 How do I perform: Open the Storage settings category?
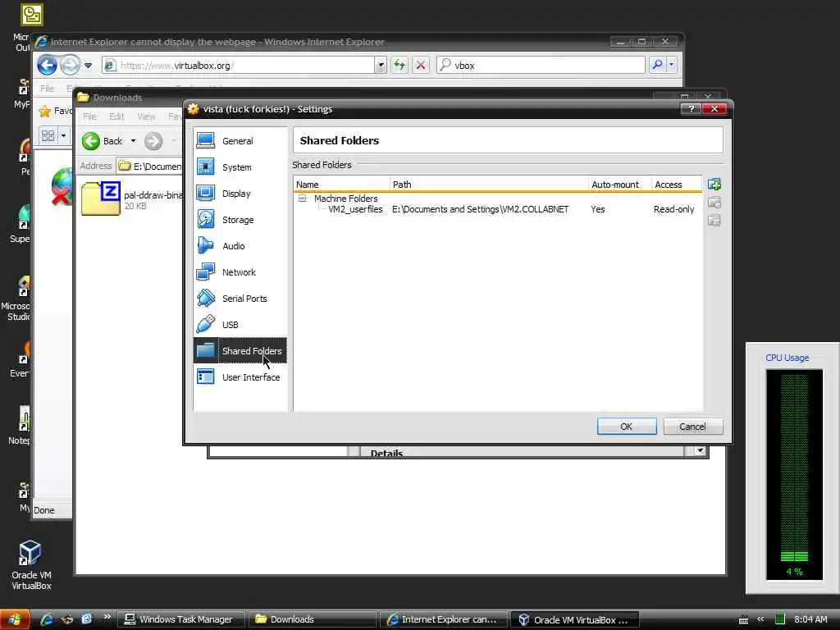240,220
